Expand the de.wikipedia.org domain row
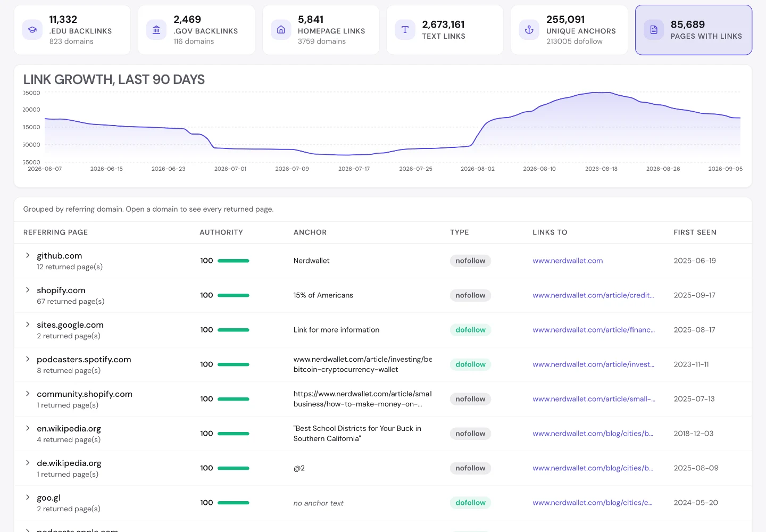 (x=28, y=463)
